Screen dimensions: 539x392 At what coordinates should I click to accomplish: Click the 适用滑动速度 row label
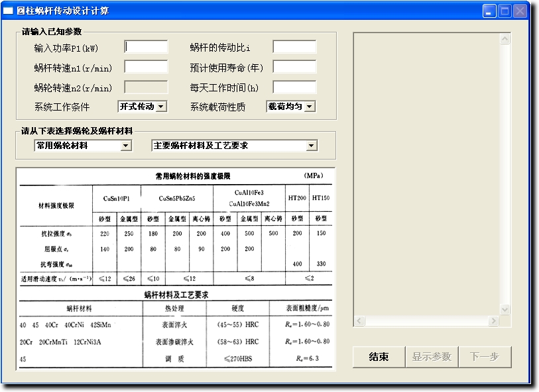tap(56, 279)
